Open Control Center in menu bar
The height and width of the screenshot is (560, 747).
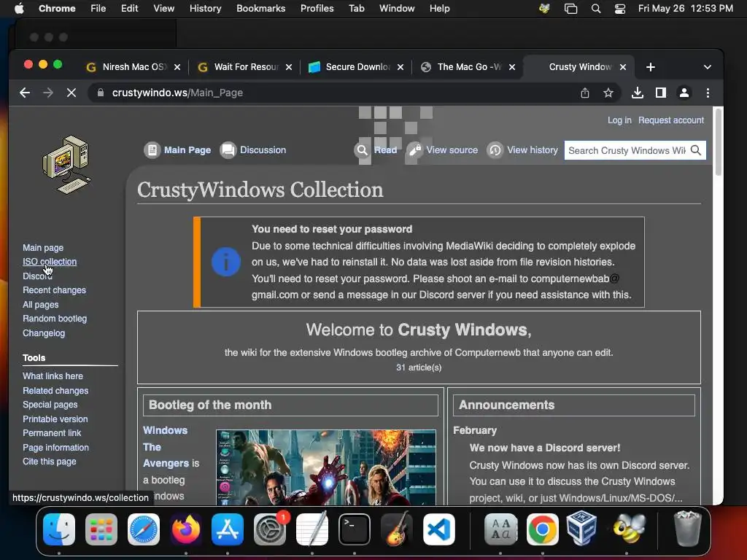(620, 9)
